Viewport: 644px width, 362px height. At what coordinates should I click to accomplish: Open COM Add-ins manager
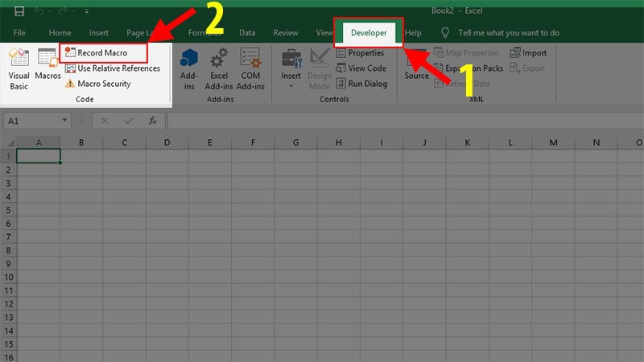click(x=250, y=68)
